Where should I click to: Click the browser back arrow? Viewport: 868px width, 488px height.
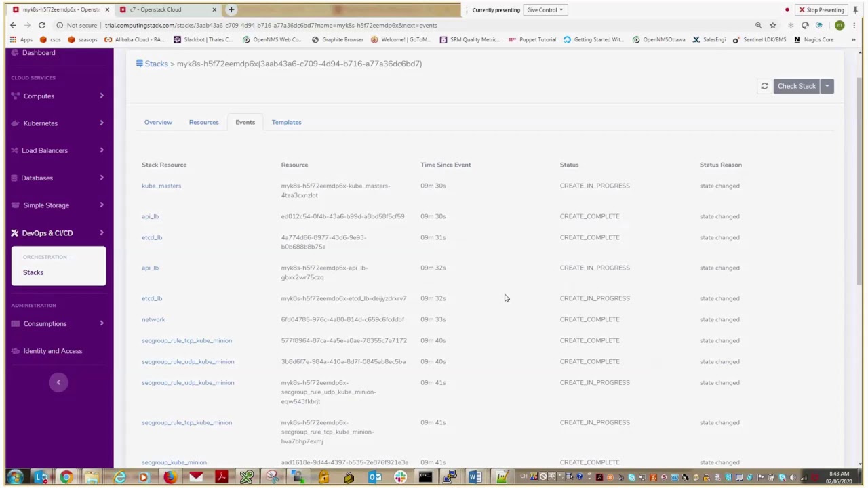coord(13,25)
